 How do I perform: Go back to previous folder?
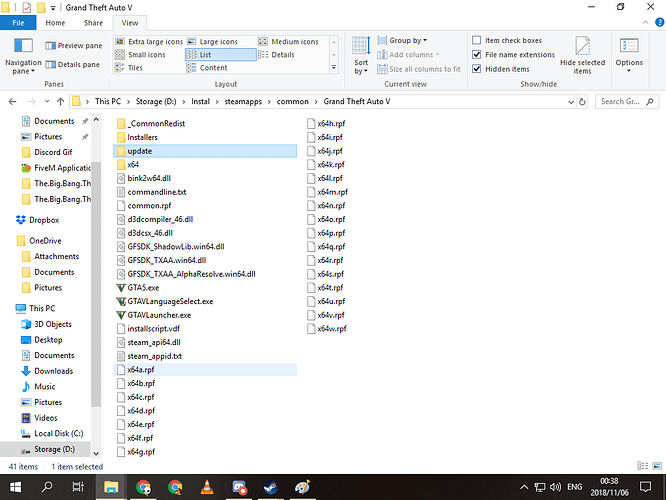pos(12,102)
